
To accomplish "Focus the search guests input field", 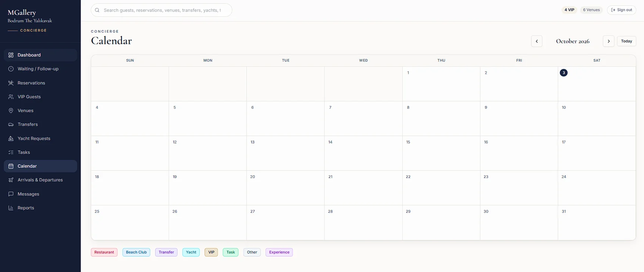I will [162, 10].
